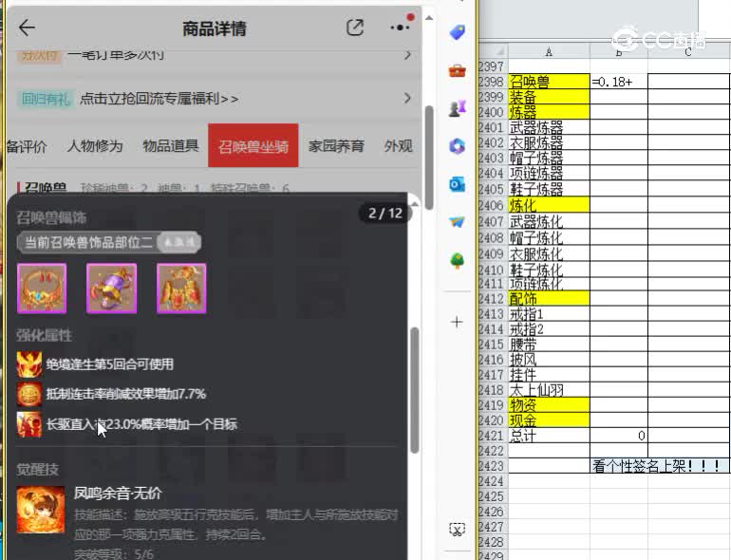
Task: Select the 衣服炼化 cell
Action: click(x=549, y=253)
